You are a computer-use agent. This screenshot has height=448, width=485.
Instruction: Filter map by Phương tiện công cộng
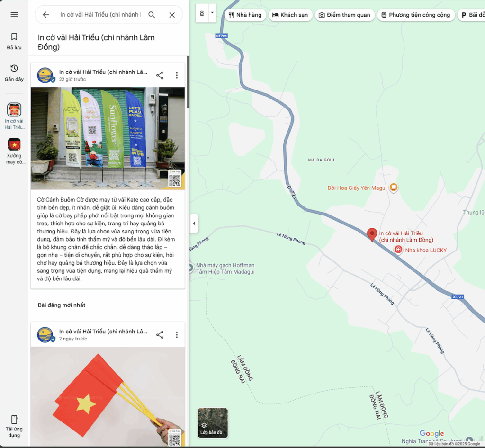pos(416,15)
